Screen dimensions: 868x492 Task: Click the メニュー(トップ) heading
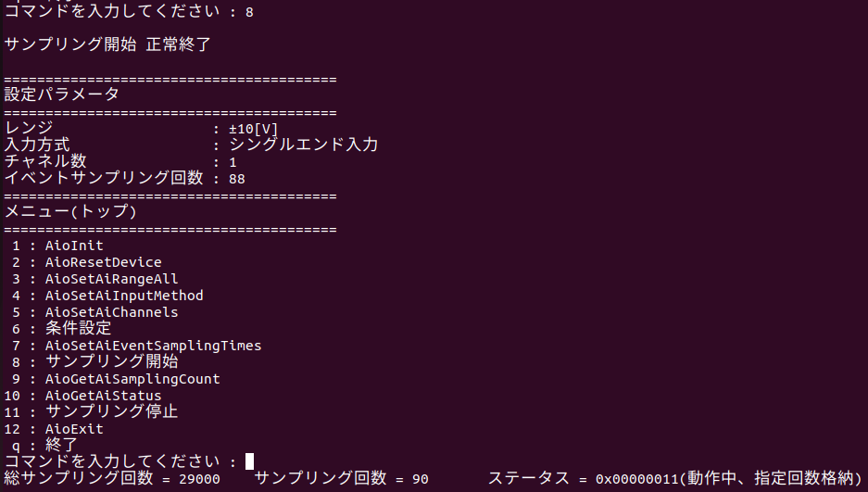tap(70, 212)
